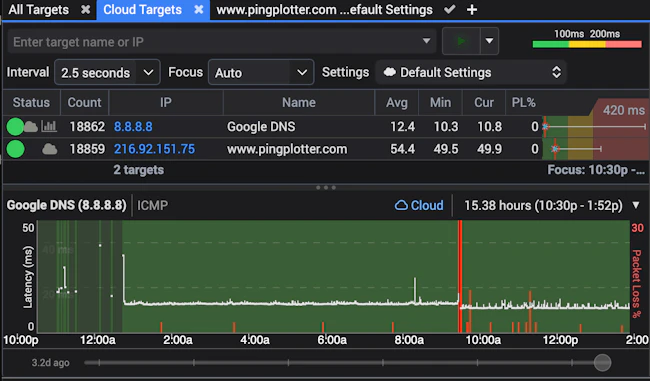The width and height of the screenshot is (650, 381).
Task: Click the 54.4 average value
Action: pyautogui.click(x=403, y=149)
